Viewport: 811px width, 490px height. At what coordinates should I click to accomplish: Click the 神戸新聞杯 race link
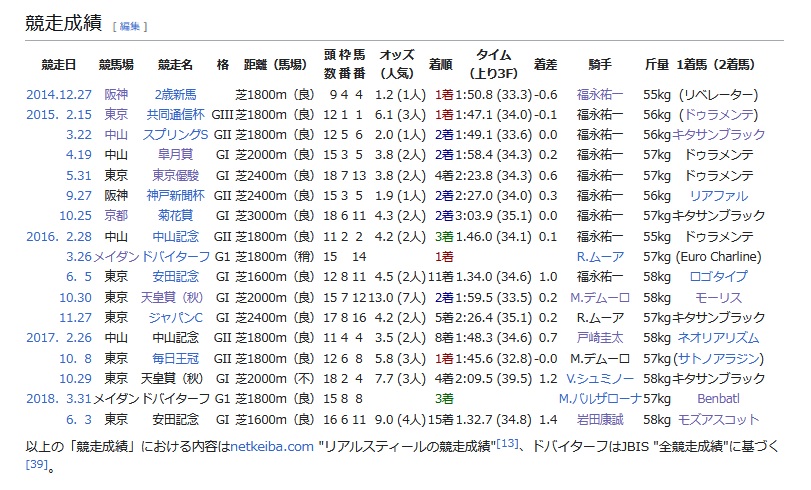tap(175, 196)
